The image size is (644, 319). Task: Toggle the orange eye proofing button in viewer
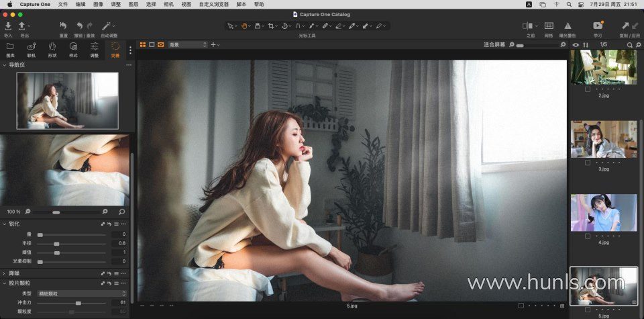pyautogui.click(x=160, y=44)
